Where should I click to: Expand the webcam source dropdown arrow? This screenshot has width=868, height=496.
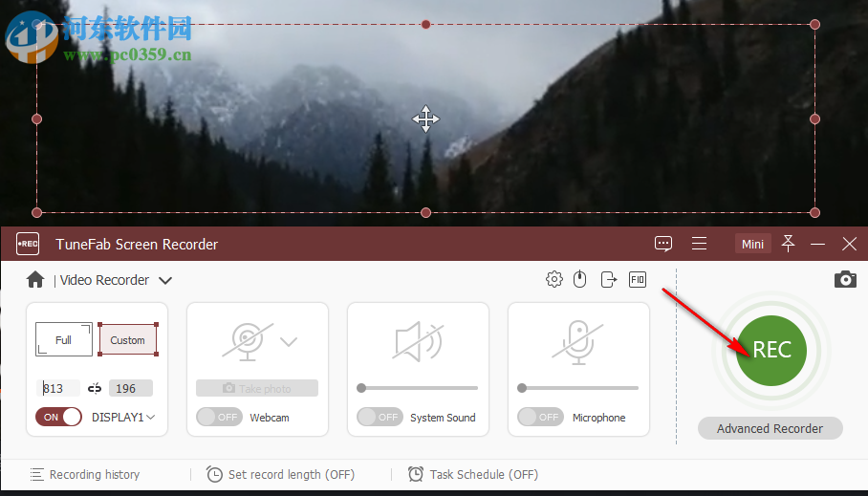coord(289,341)
